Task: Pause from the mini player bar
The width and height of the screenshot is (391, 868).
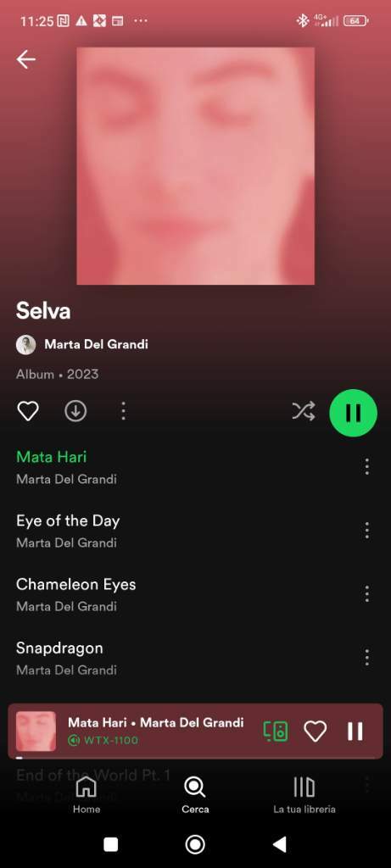Action: tap(355, 732)
